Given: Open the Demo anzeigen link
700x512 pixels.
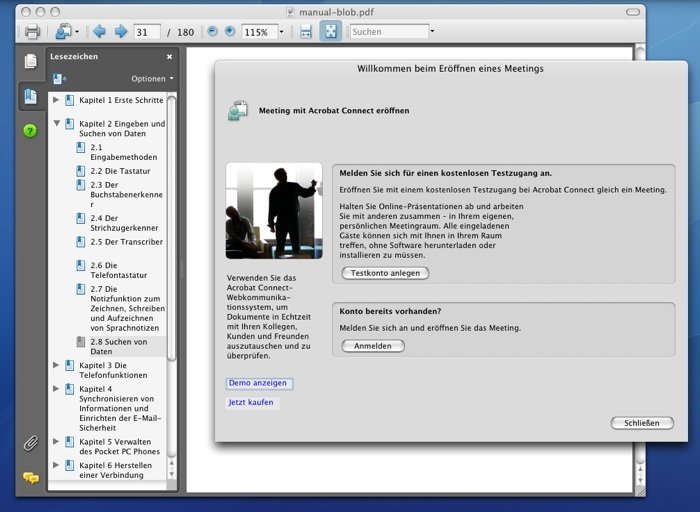Looking at the screenshot, I should [258, 383].
